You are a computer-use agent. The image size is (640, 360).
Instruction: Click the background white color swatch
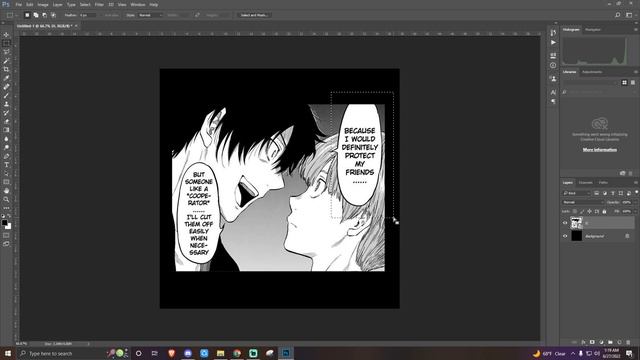point(9,227)
